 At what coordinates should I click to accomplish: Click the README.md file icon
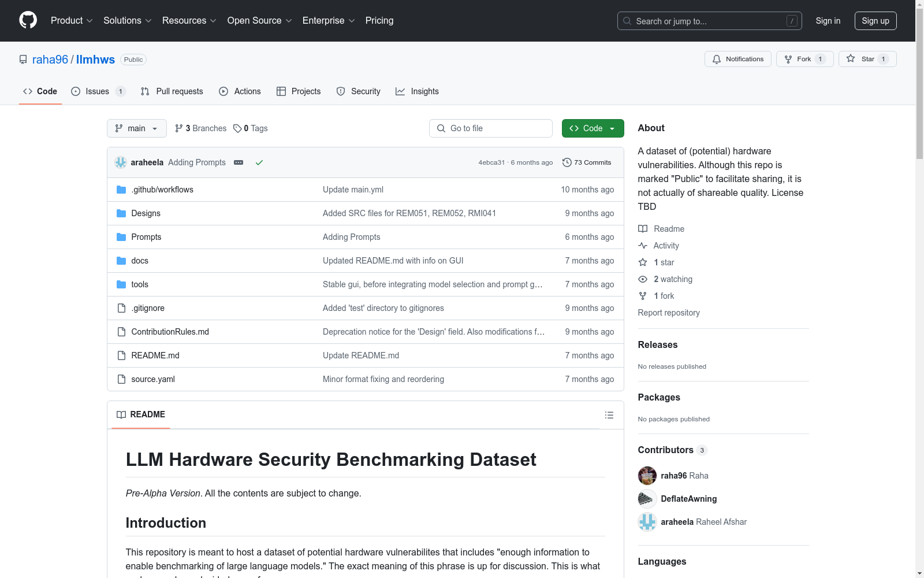pos(121,355)
